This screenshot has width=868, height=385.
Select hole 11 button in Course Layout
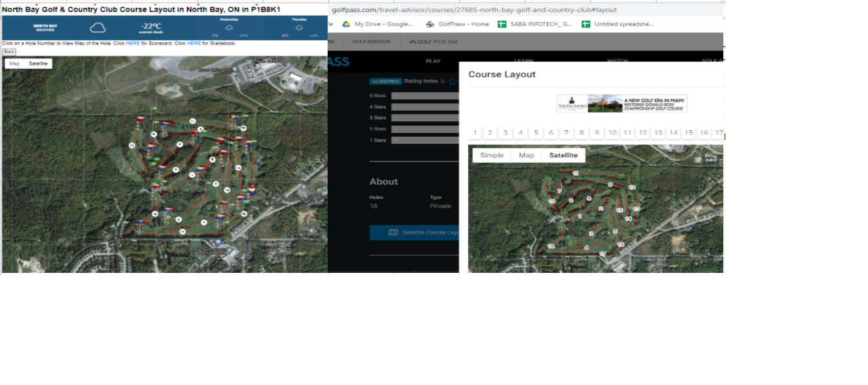[627, 133]
